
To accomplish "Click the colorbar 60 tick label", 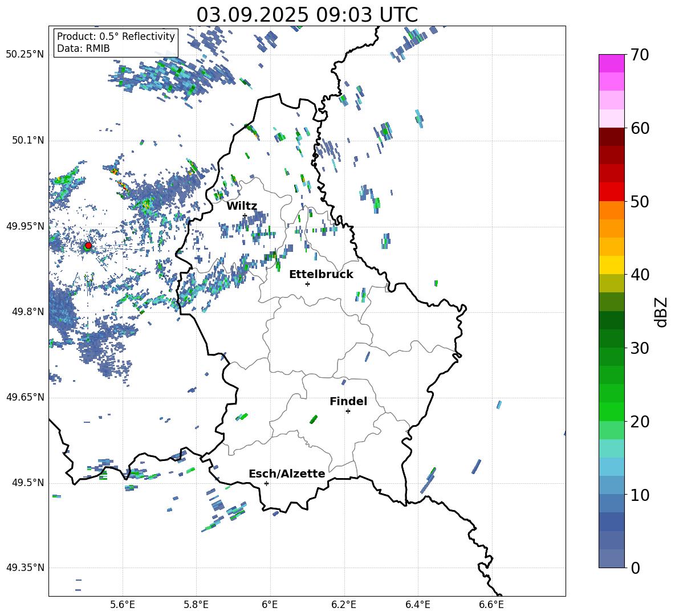I will pos(640,128).
